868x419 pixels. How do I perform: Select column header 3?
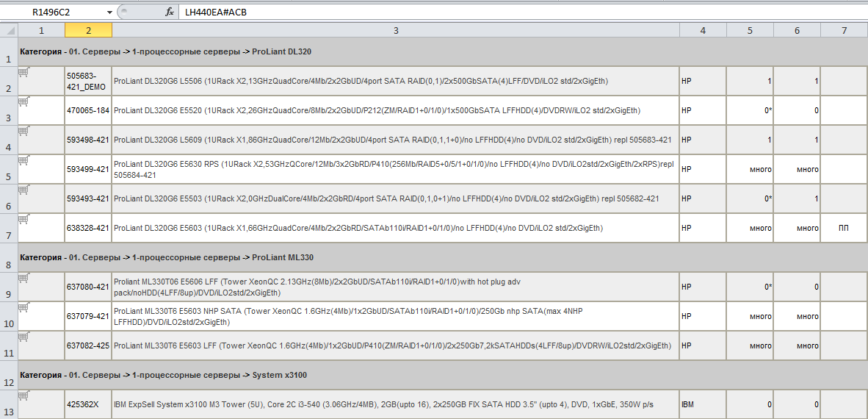(x=396, y=30)
